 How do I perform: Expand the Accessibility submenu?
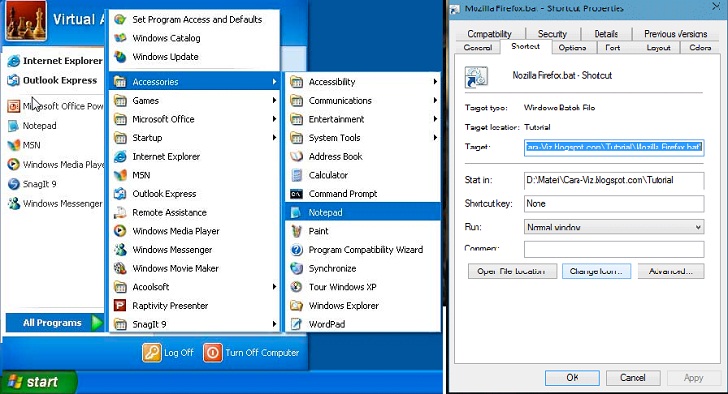coord(363,82)
